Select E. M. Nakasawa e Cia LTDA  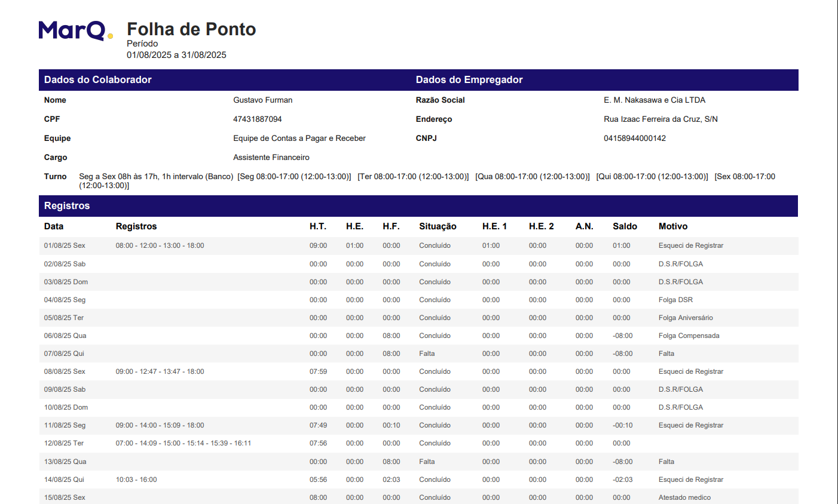[x=654, y=100]
